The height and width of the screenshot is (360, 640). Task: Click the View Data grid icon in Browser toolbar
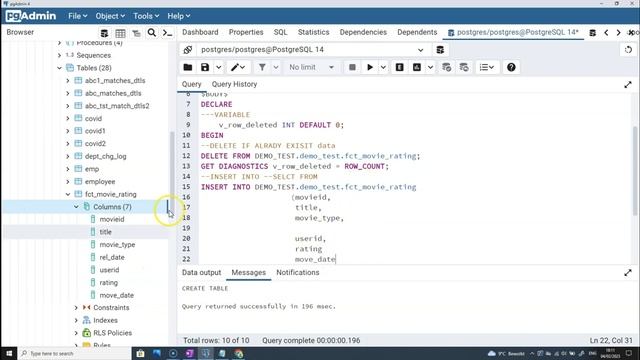coord(120,33)
